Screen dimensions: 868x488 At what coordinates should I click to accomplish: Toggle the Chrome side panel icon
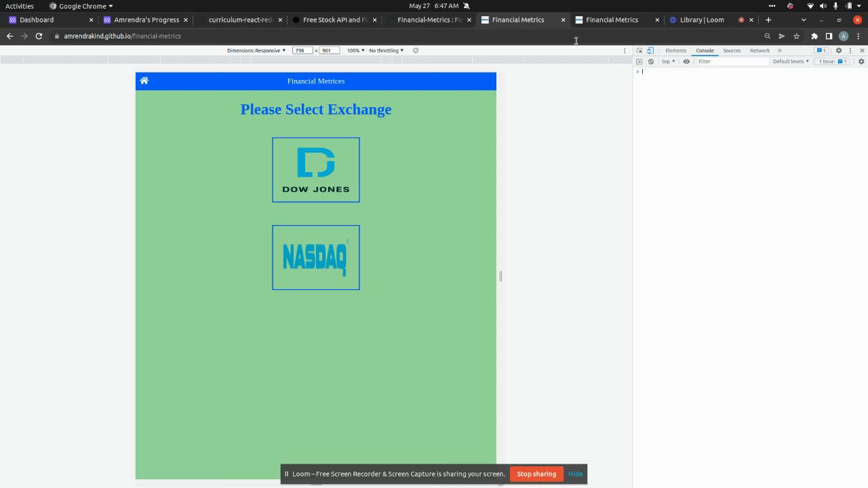tap(829, 36)
